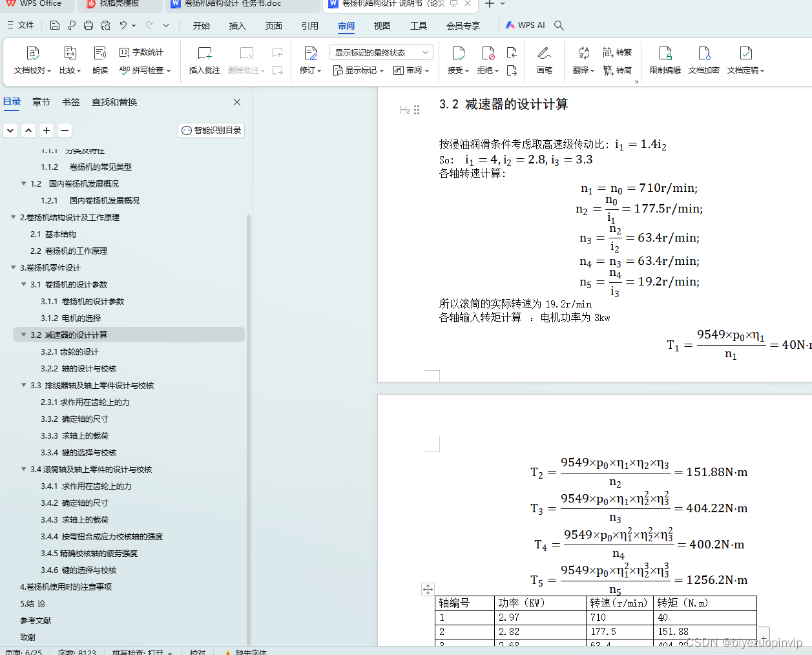Click 拼写检查 spell check icon

click(x=145, y=70)
